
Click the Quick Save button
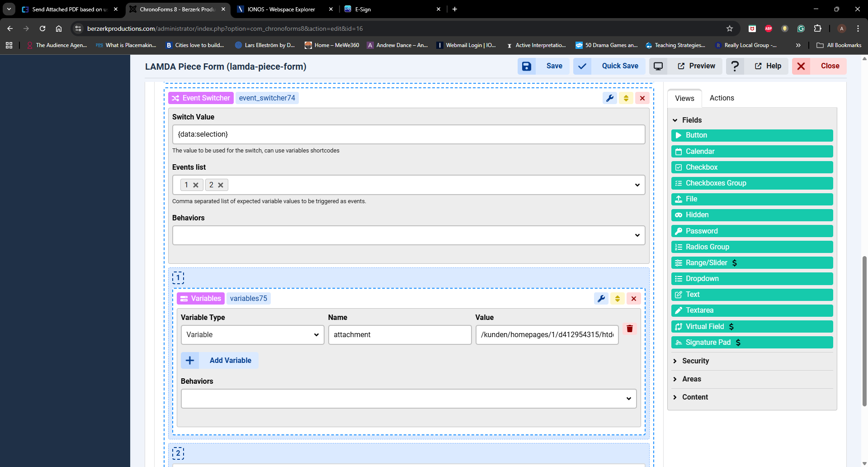(x=610, y=66)
